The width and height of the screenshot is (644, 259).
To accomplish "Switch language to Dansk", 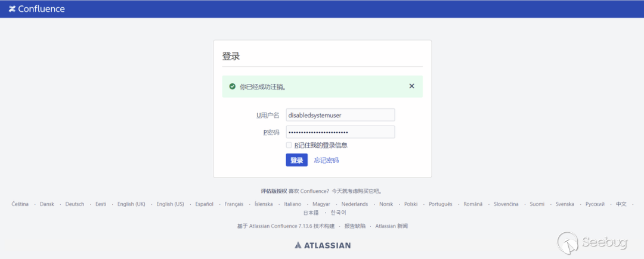I will pyautogui.click(x=47, y=204).
